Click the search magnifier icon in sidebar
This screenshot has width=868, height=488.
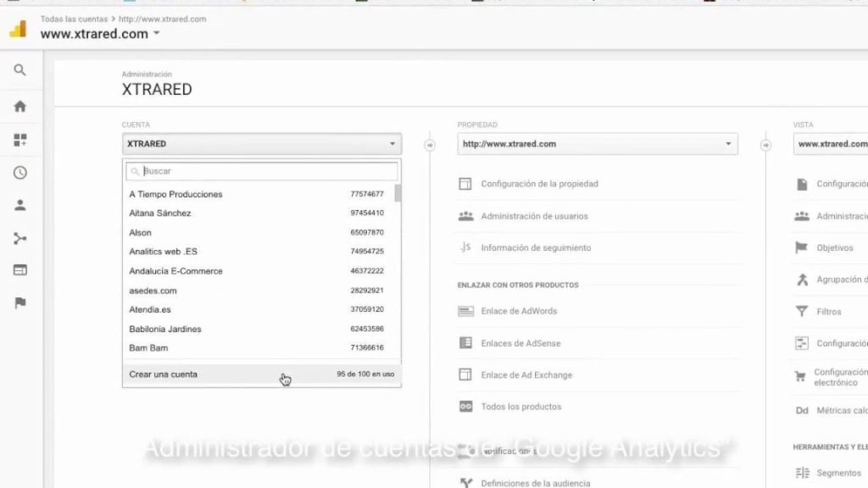[19, 70]
